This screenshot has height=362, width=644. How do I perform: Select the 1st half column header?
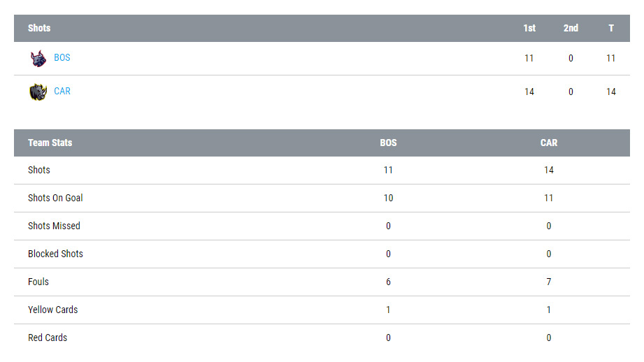tap(529, 28)
